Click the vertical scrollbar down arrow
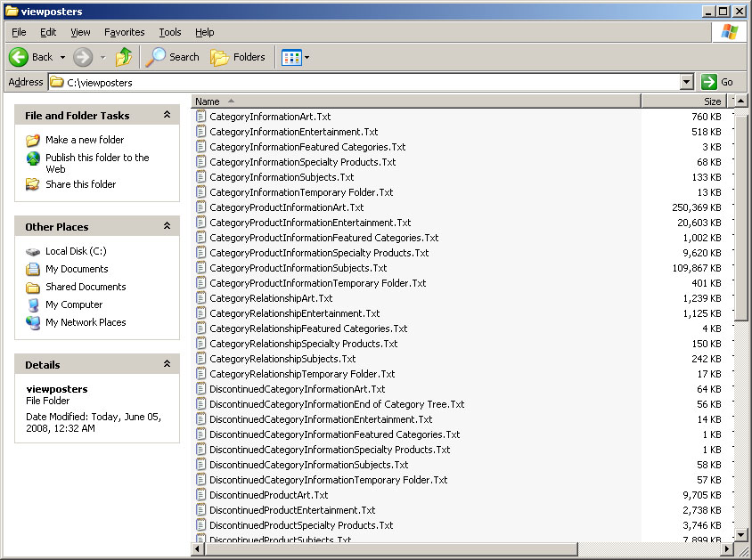The width and height of the screenshot is (752, 560). pos(741,534)
